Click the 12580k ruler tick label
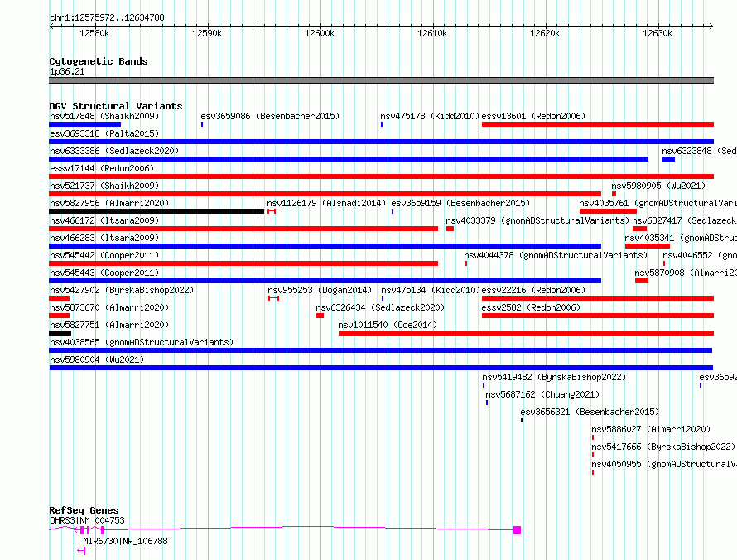737x560 pixels. click(x=94, y=33)
